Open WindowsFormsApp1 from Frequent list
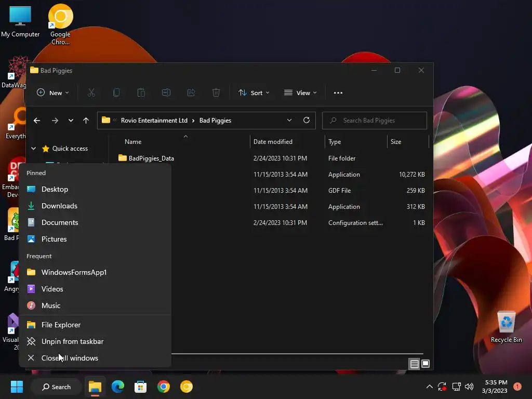Viewport: 532px width, 399px height. click(x=95, y=272)
